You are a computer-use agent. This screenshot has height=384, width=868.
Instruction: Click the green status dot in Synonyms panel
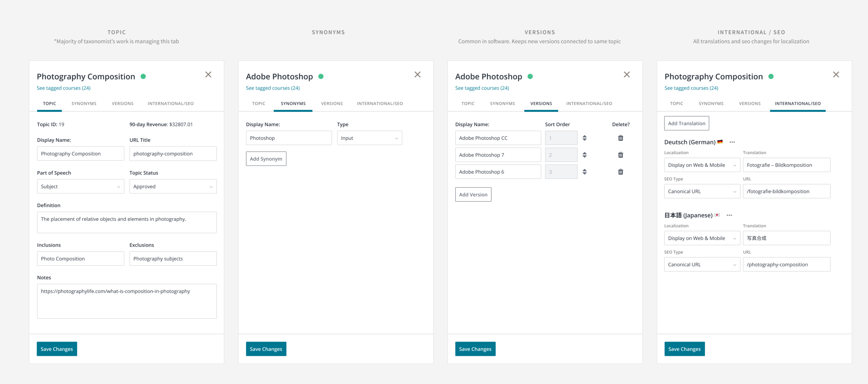(x=321, y=76)
